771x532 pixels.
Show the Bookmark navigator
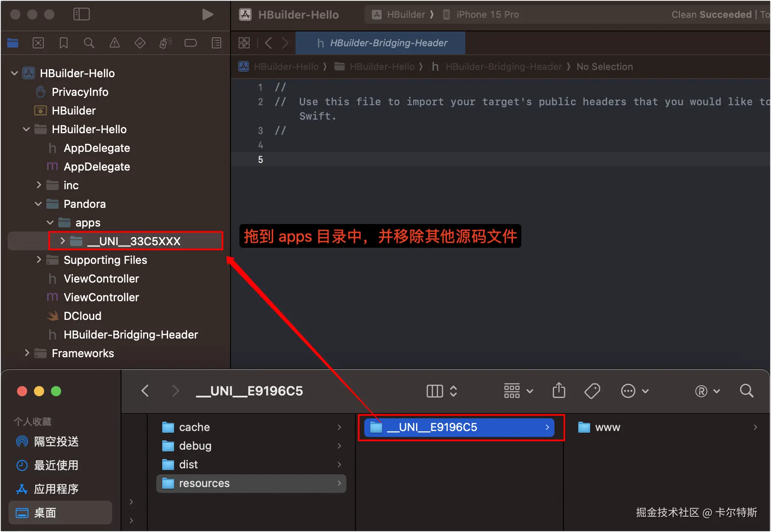(64, 43)
